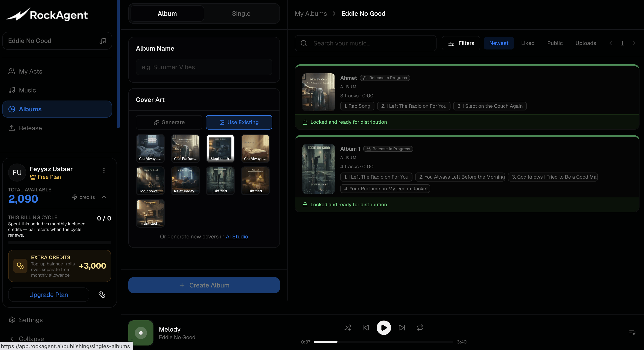Image resolution: width=644 pixels, height=350 pixels.
Task: Open Filters options
Action: pyautogui.click(x=461, y=43)
